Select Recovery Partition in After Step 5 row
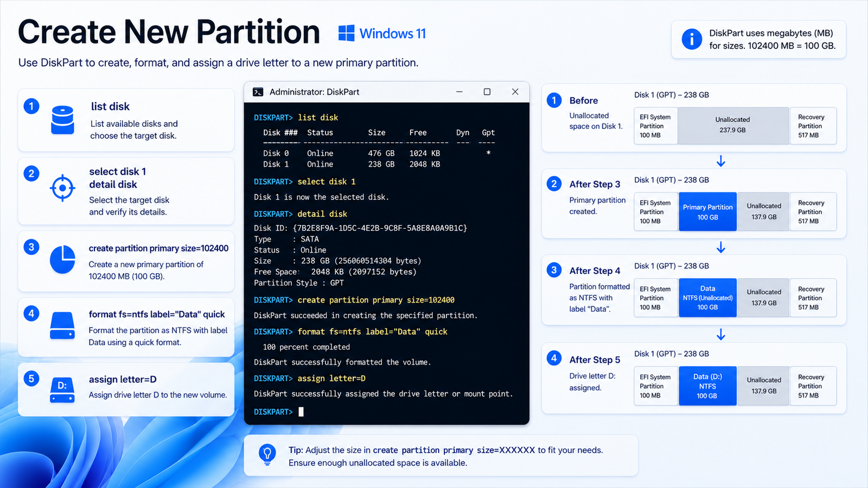 813,386
